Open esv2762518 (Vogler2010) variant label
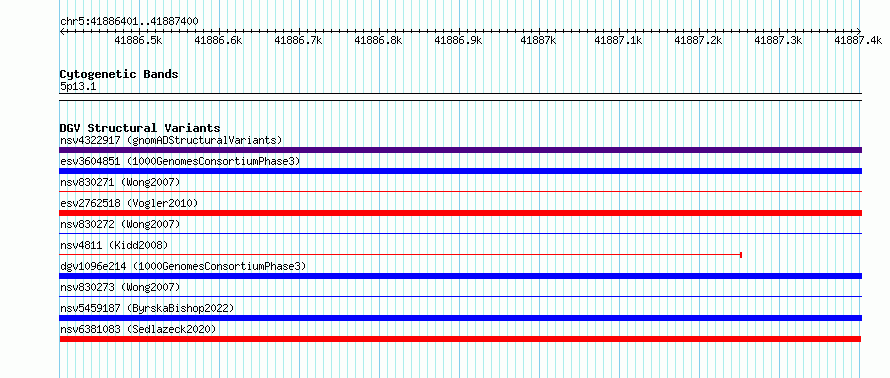890x378 pixels. coord(129,203)
